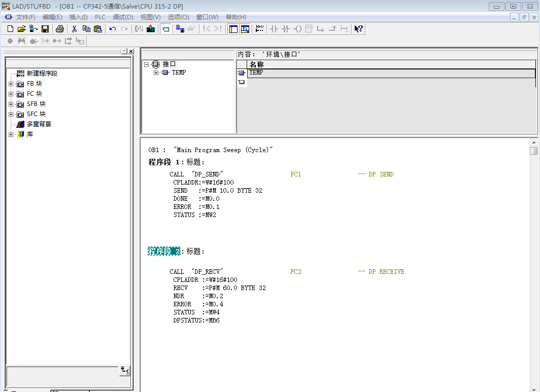Select the 多重背景 tree item

[39, 124]
